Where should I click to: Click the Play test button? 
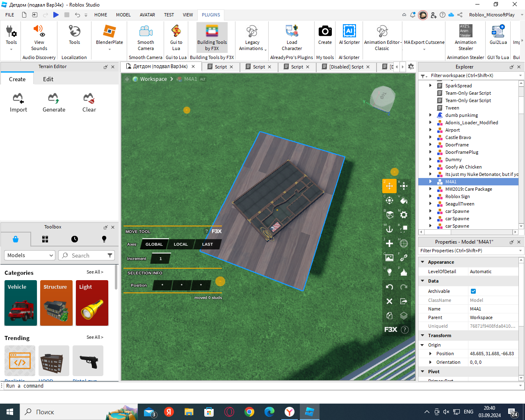point(56,15)
